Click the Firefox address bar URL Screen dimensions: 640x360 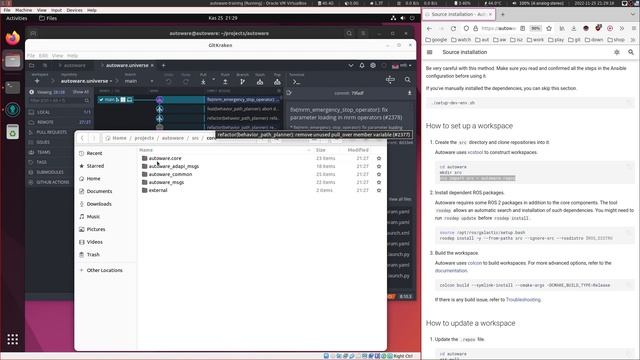coord(499,29)
